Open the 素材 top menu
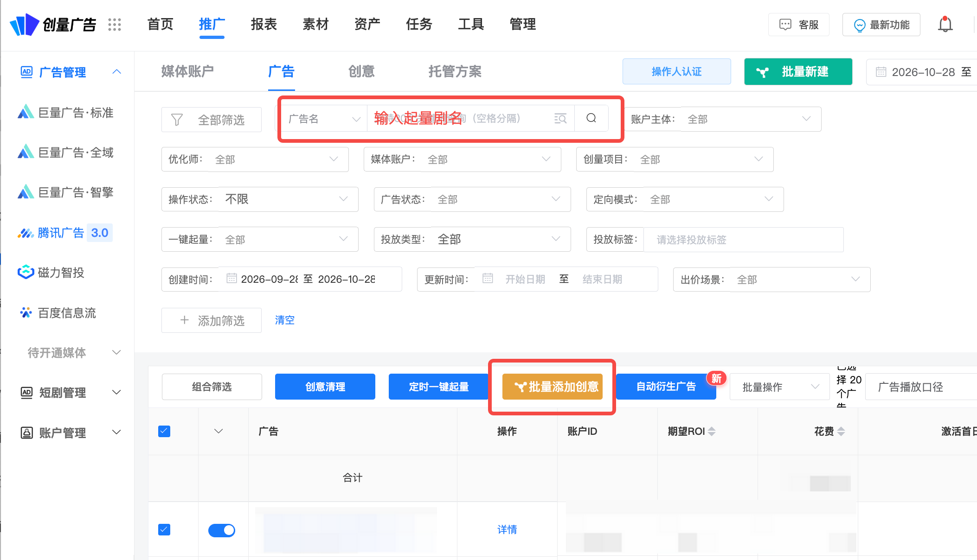This screenshot has height=560, width=977. [x=315, y=24]
